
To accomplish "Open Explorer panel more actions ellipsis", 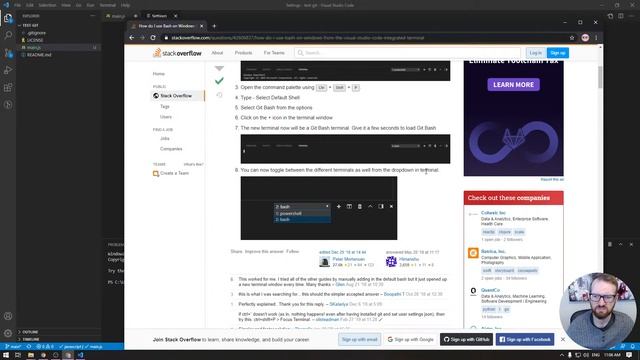I will click(x=92, y=16).
